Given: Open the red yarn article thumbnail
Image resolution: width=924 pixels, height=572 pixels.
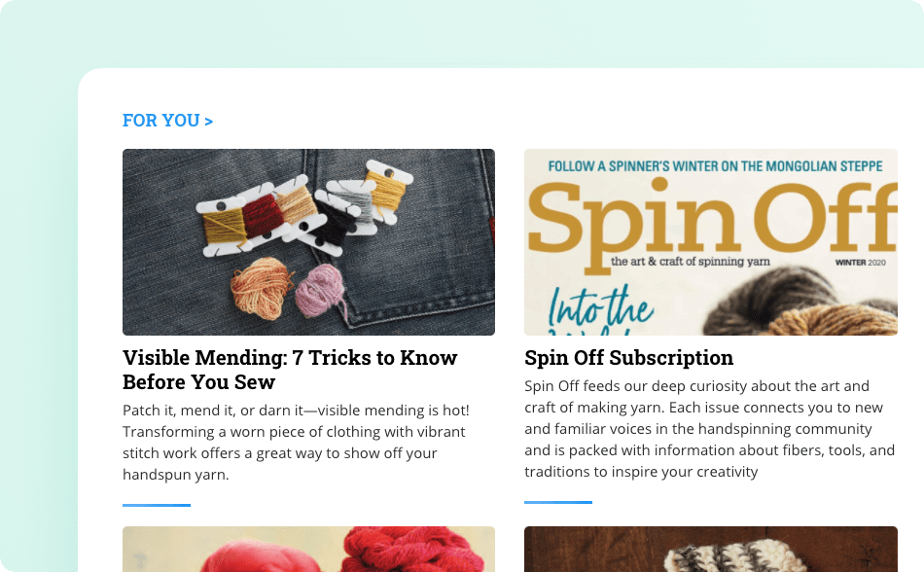Looking at the screenshot, I should [x=308, y=549].
